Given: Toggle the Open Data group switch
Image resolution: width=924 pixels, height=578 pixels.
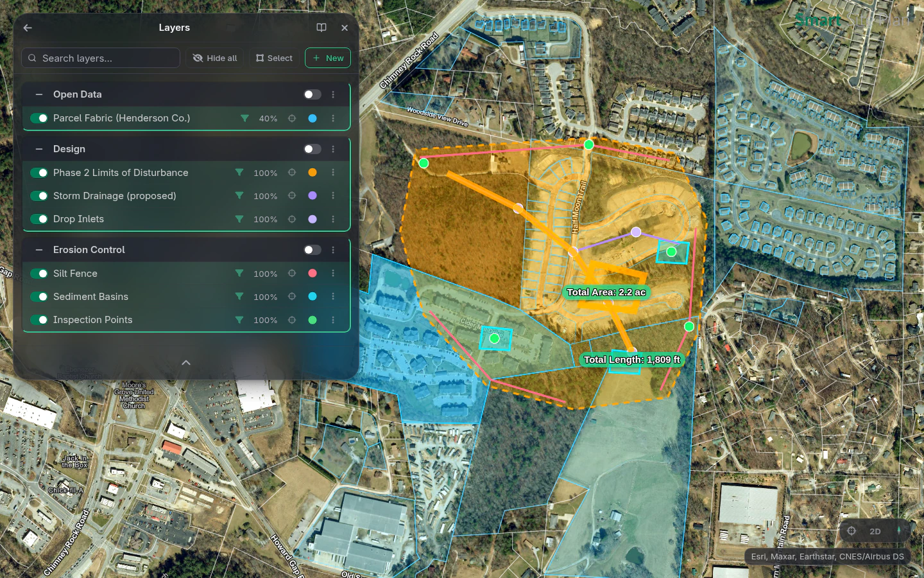Looking at the screenshot, I should pos(312,94).
